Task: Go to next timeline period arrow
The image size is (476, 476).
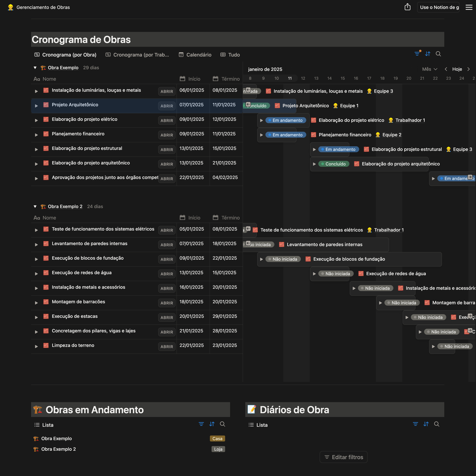Action: [x=469, y=69]
